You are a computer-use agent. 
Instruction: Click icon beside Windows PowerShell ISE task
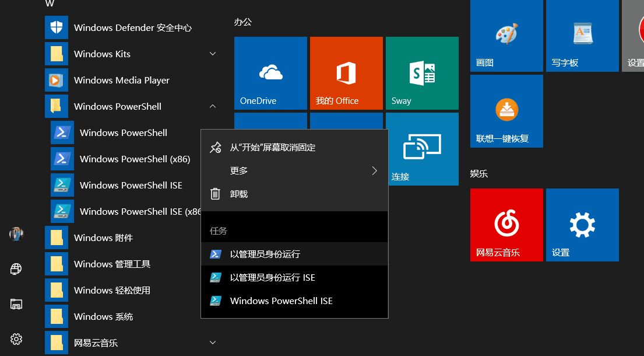coord(216,301)
